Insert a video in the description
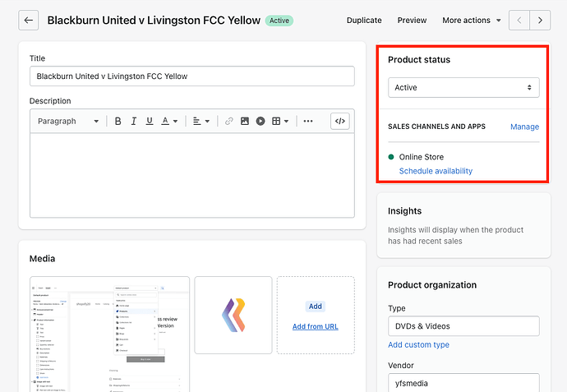Image resolution: width=567 pixels, height=392 pixels. click(x=260, y=122)
